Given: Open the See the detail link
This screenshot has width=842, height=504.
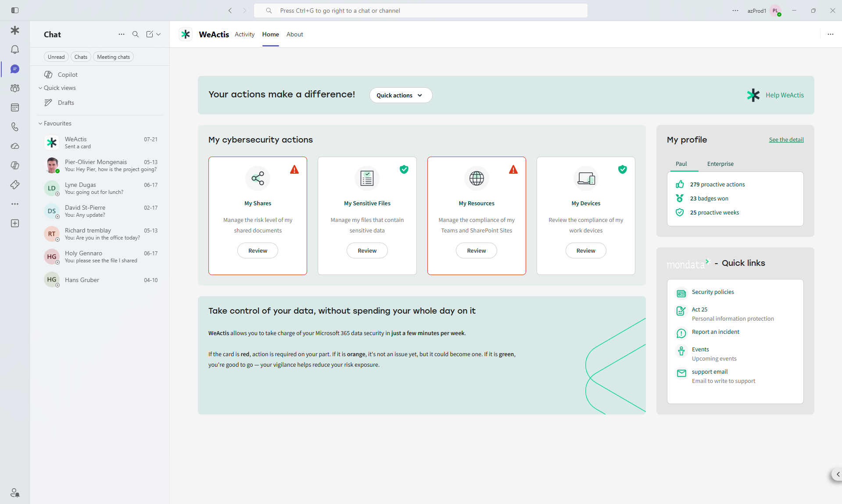Looking at the screenshot, I should (786, 140).
